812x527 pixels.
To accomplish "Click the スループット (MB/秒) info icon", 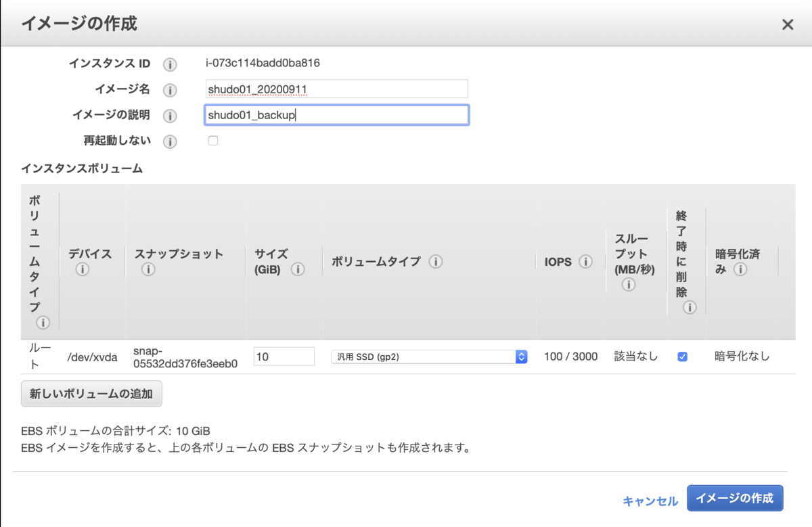I will click(x=628, y=285).
